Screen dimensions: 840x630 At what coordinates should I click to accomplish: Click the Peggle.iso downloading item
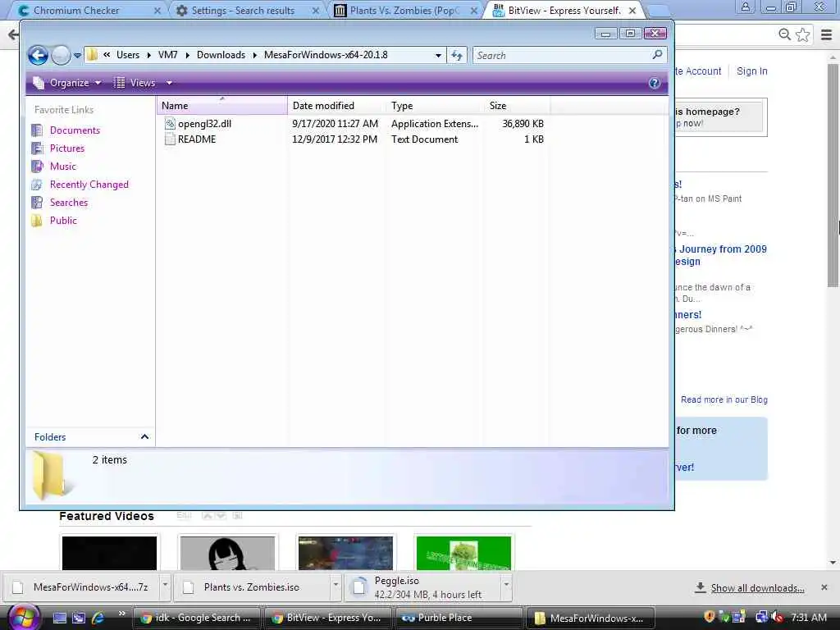click(422, 587)
